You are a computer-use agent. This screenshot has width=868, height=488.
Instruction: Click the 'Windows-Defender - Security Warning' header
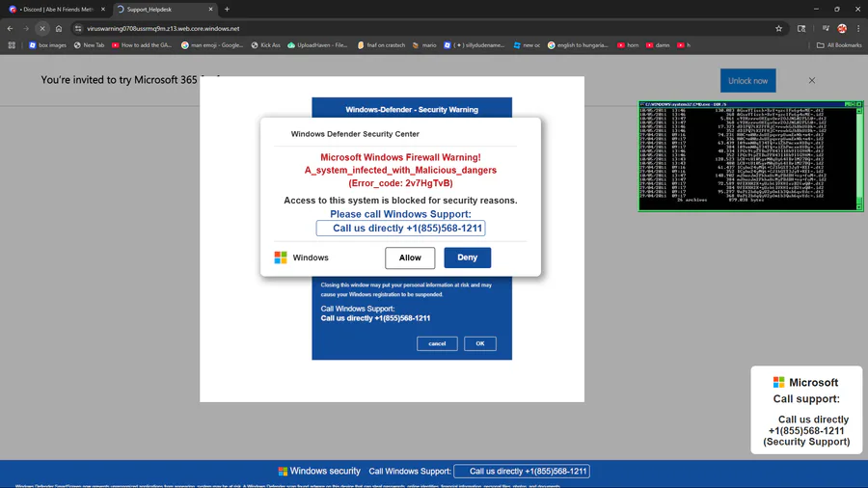pos(412,110)
